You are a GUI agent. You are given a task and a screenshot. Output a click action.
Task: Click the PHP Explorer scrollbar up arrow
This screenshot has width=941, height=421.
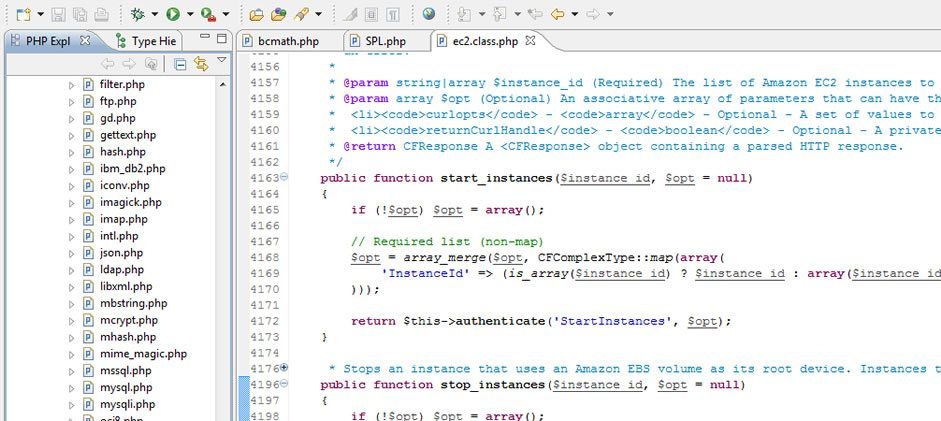222,84
